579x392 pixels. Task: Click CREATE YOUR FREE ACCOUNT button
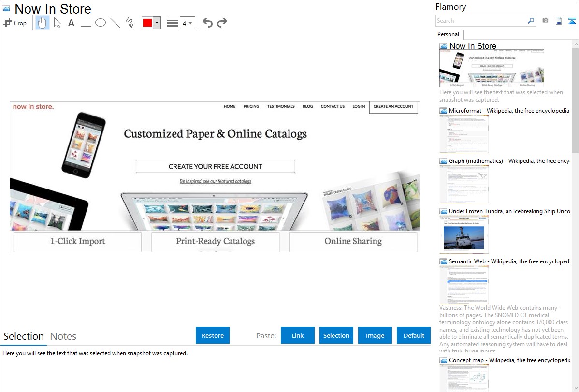click(215, 166)
